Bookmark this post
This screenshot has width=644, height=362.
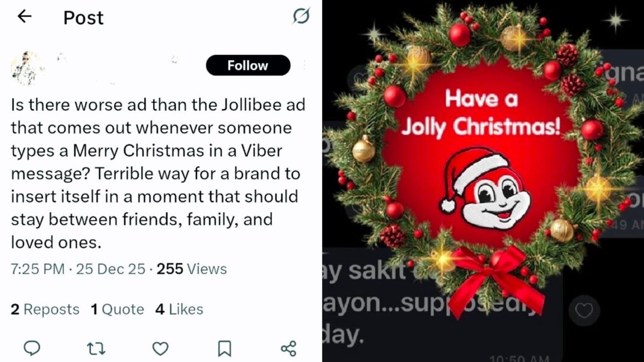tap(224, 348)
